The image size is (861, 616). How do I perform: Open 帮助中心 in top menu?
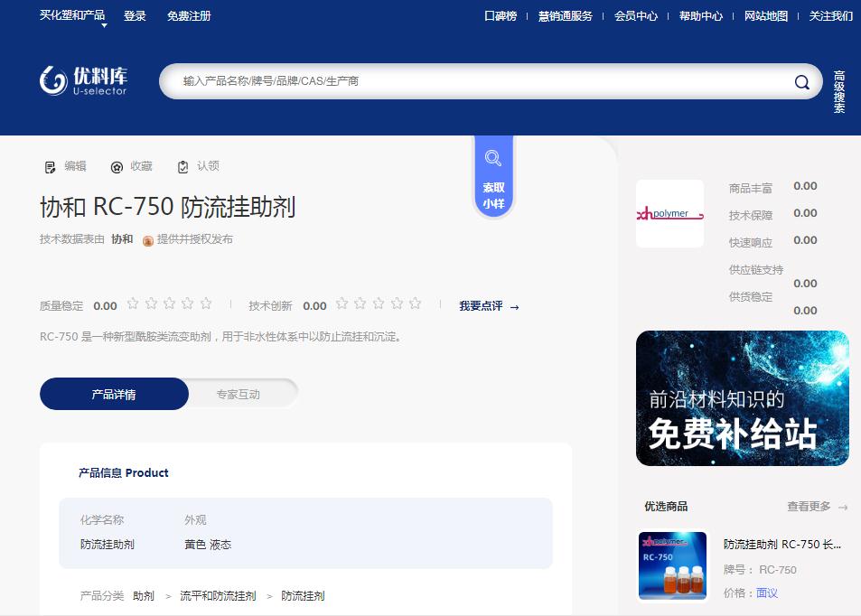(701, 16)
